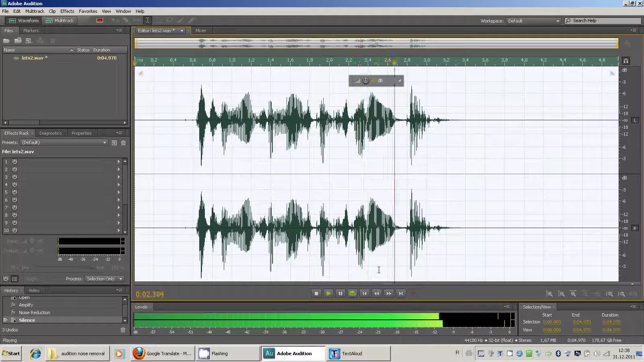Toggle spectral frequency display icon
This screenshot has width=644, height=362.
coord(100,21)
